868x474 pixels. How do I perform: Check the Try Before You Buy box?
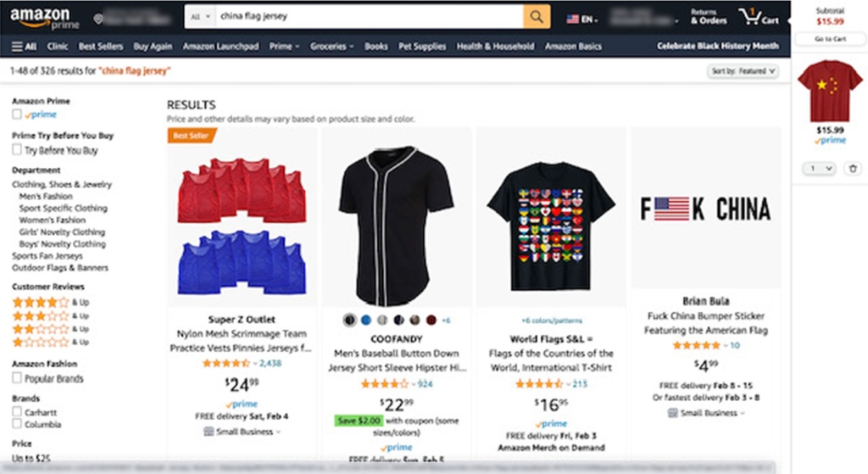pyautogui.click(x=17, y=149)
